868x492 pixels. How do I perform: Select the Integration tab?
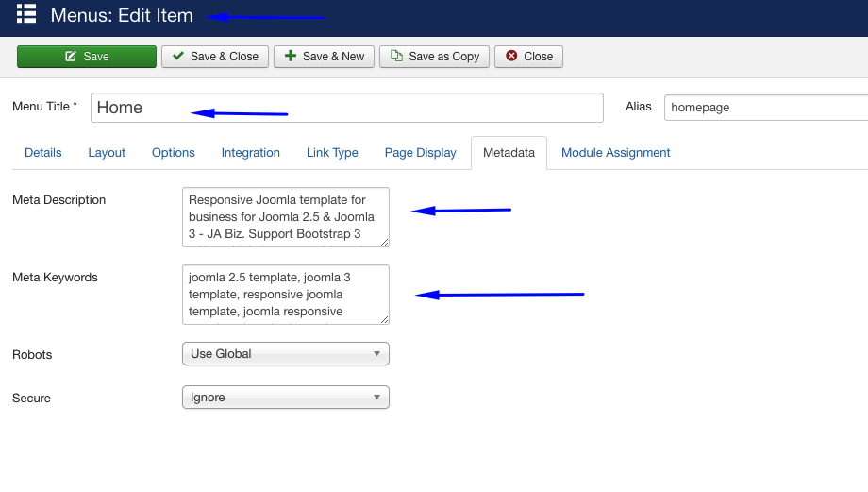tap(251, 153)
